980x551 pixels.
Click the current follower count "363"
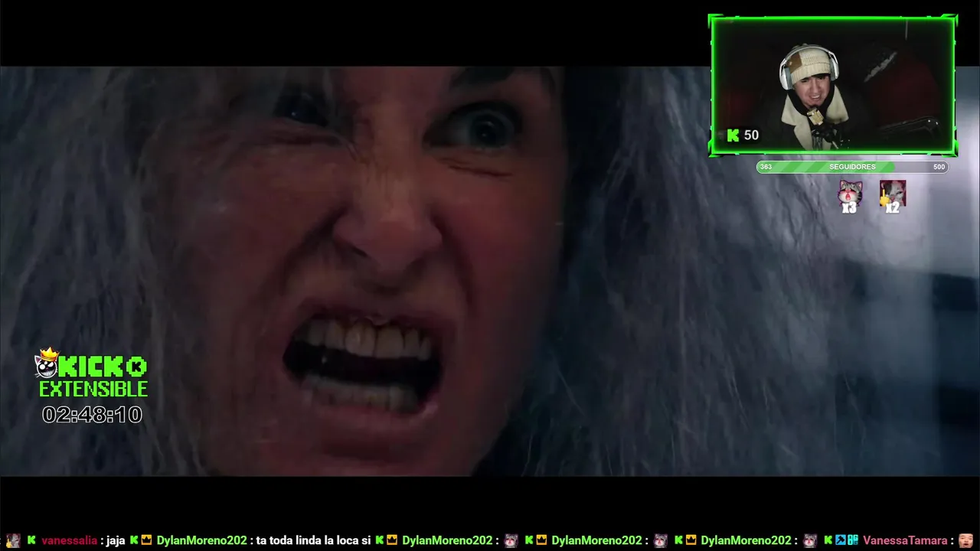pyautogui.click(x=766, y=167)
